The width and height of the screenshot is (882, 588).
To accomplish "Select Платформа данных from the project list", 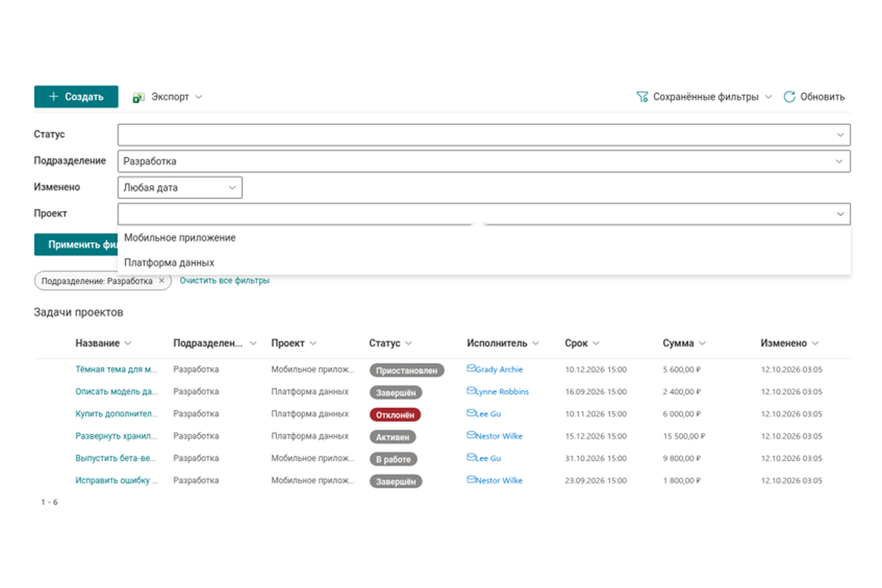I will click(x=484, y=262).
